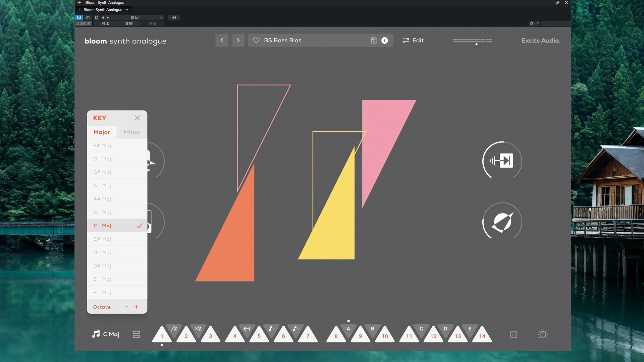
Task: Switch to the Major tab
Action: point(102,132)
